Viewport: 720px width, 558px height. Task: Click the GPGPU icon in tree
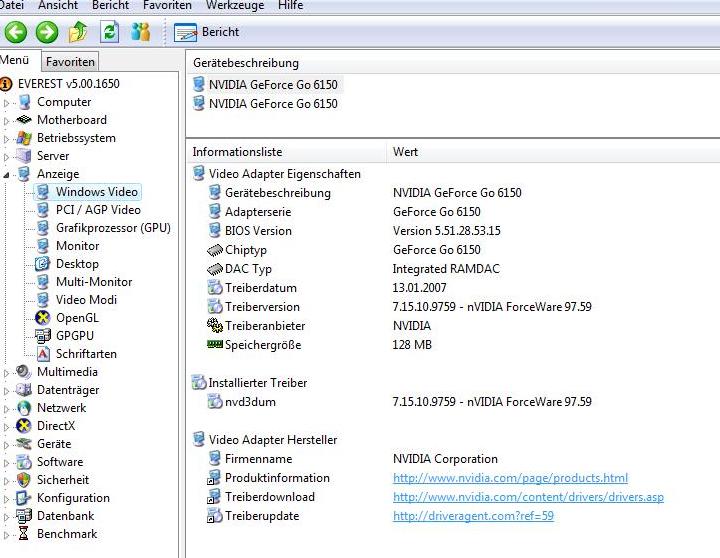tap(43, 336)
